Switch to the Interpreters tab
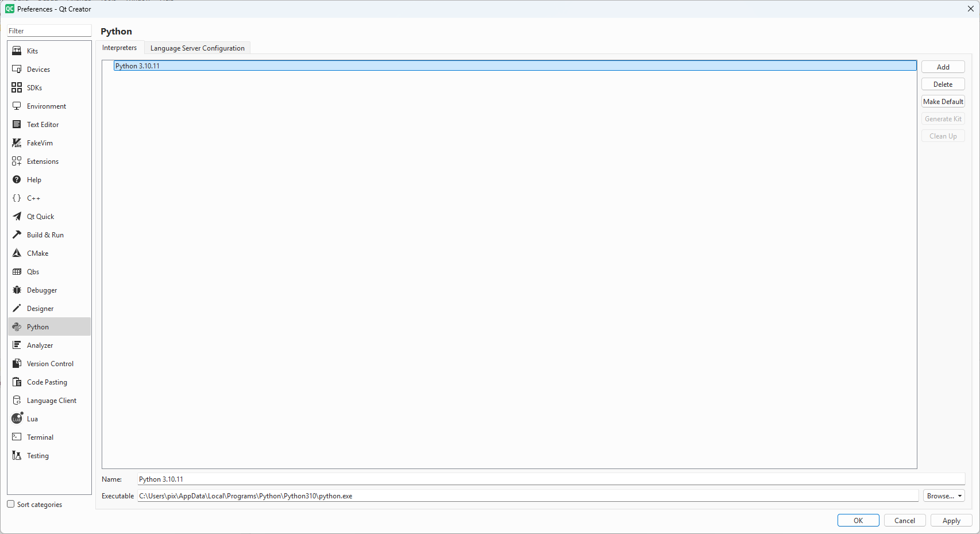 pos(119,48)
